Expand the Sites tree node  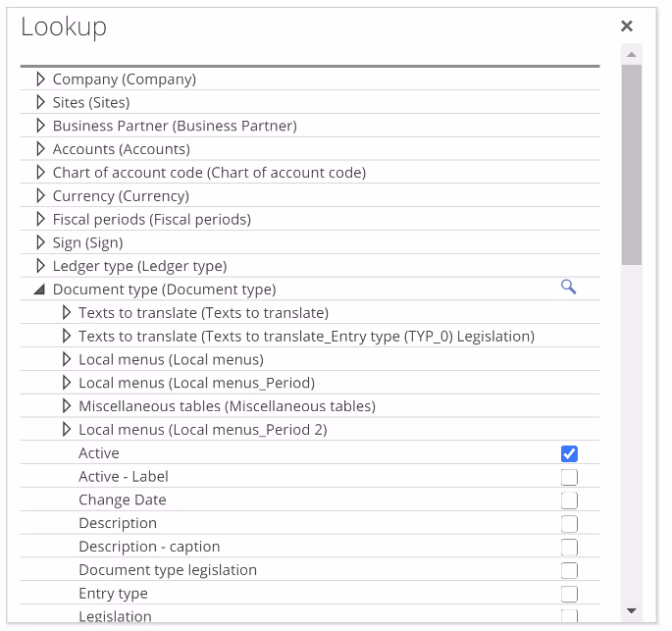[x=40, y=102]
